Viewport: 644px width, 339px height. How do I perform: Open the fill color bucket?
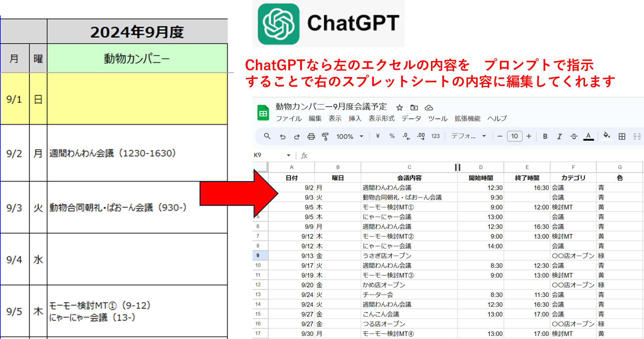pos(607,136)
